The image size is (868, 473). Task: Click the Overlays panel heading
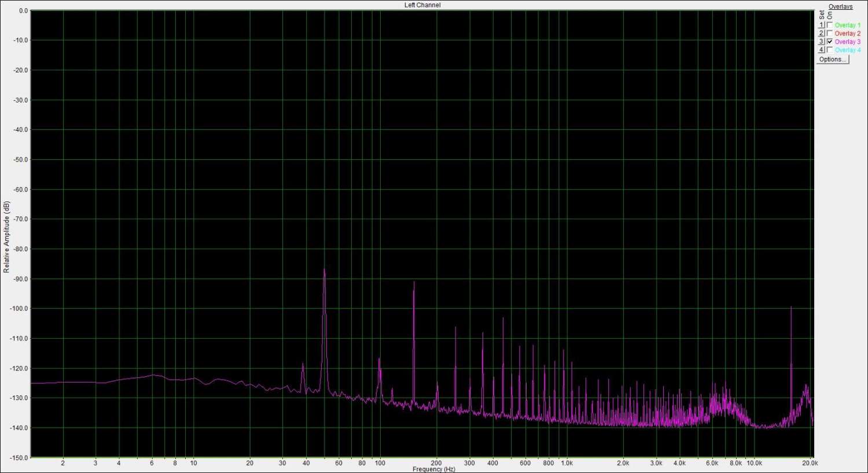coord(840,7)
